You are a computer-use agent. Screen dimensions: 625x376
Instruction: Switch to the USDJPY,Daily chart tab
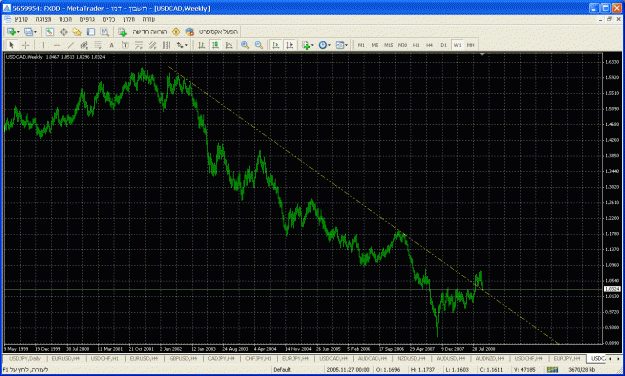coord(25,359)
